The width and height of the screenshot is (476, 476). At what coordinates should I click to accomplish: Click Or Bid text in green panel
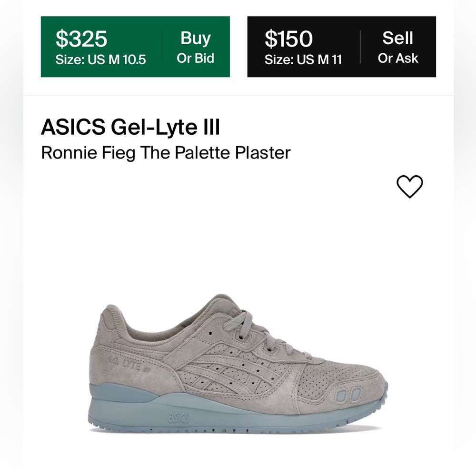pos(197,59)
